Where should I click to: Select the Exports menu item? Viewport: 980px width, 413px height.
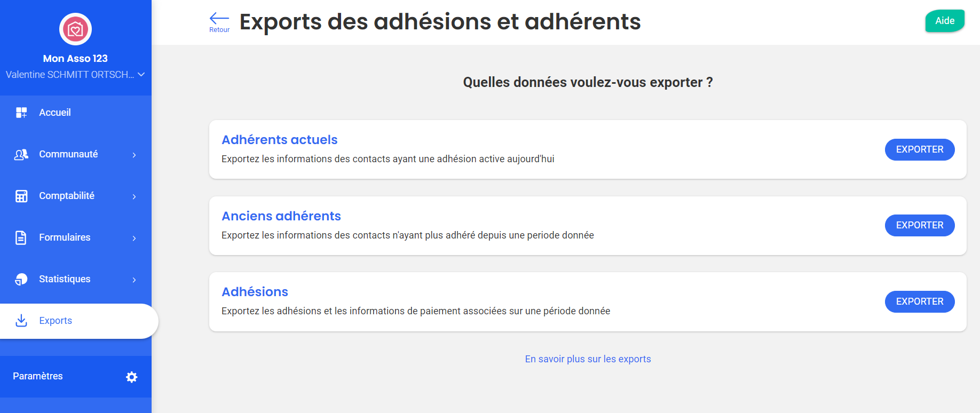pos(56,321)
